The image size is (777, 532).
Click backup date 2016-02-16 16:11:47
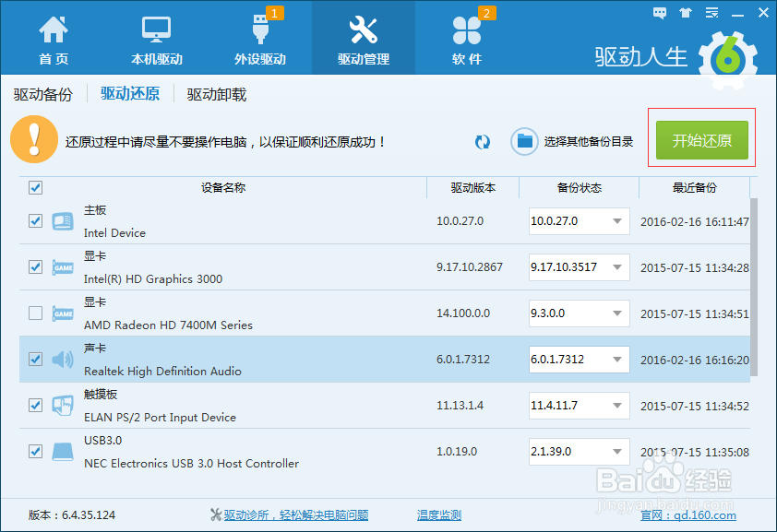click(x=694, y=221)
